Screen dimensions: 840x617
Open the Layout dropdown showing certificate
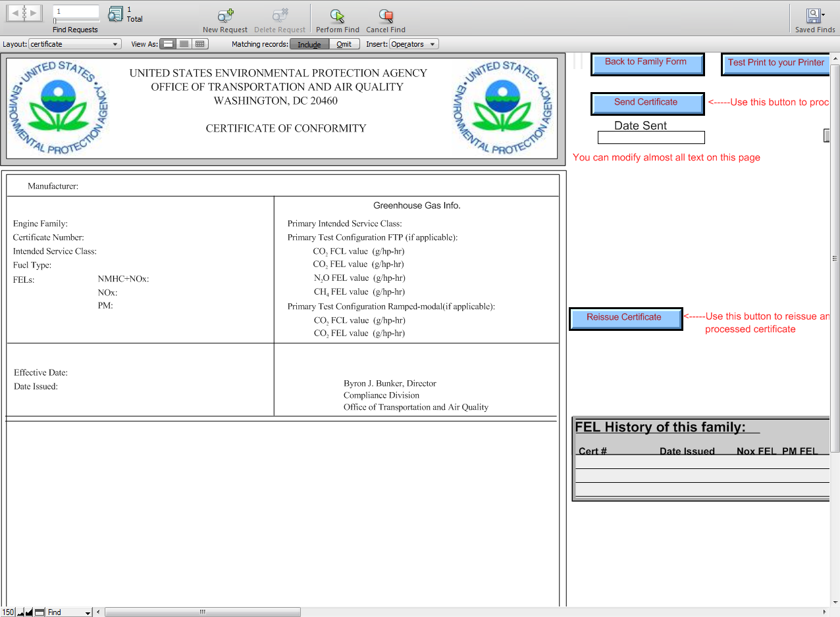tap(74, 44)
